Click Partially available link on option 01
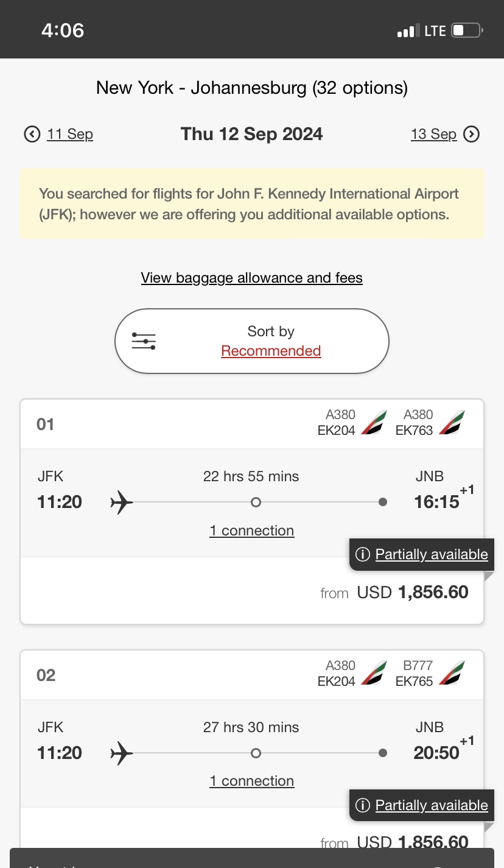 [x=432, y=554]
